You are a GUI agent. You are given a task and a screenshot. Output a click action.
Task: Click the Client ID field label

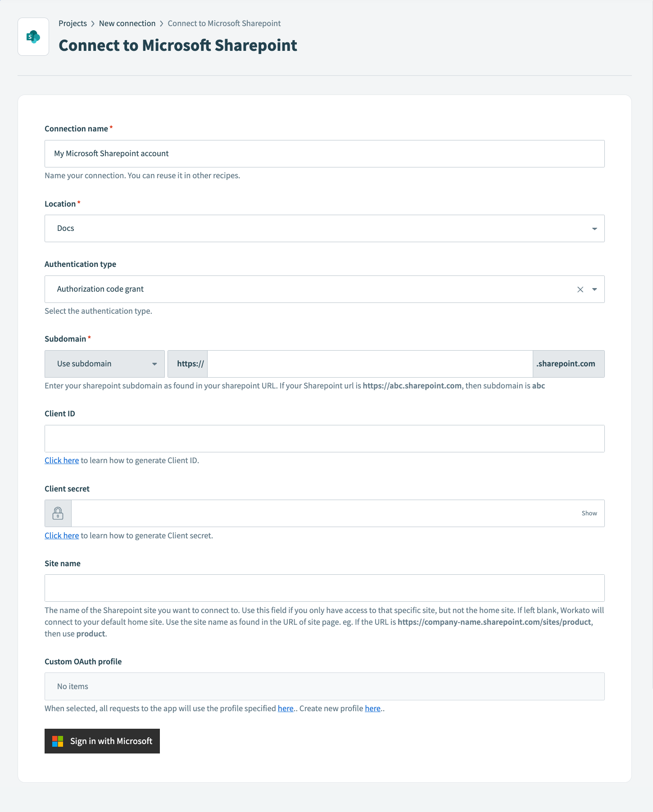pos(60,414)
